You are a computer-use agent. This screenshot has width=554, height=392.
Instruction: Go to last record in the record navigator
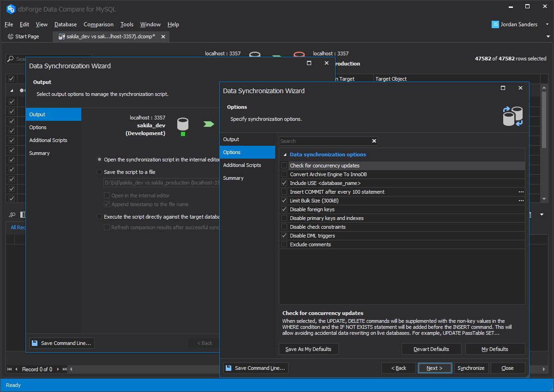(x=65, y=369)
